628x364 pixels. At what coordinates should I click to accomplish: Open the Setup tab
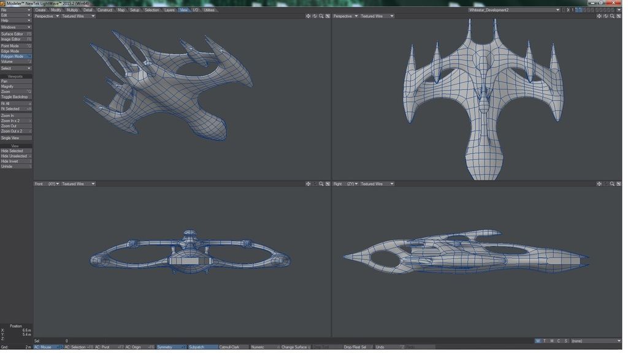[134, 10]
